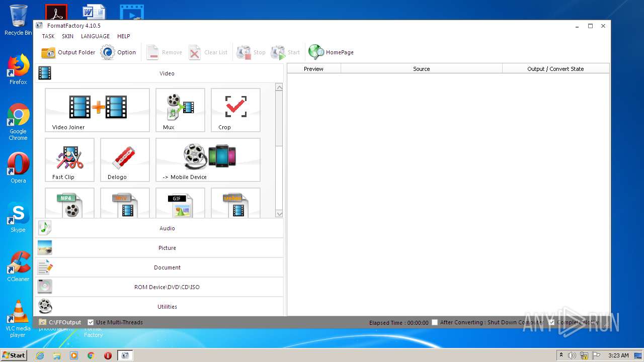Click the Output / Convert State column header

pos(555,69)
